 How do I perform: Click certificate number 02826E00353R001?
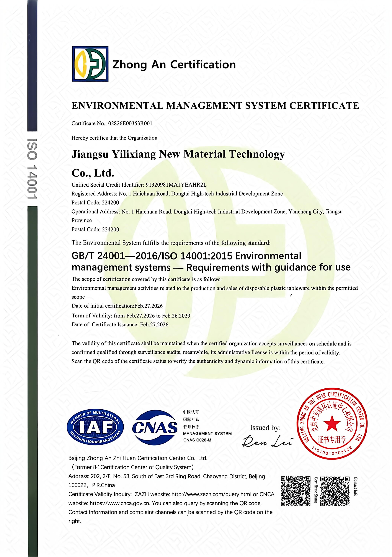[x=130, y=123]
